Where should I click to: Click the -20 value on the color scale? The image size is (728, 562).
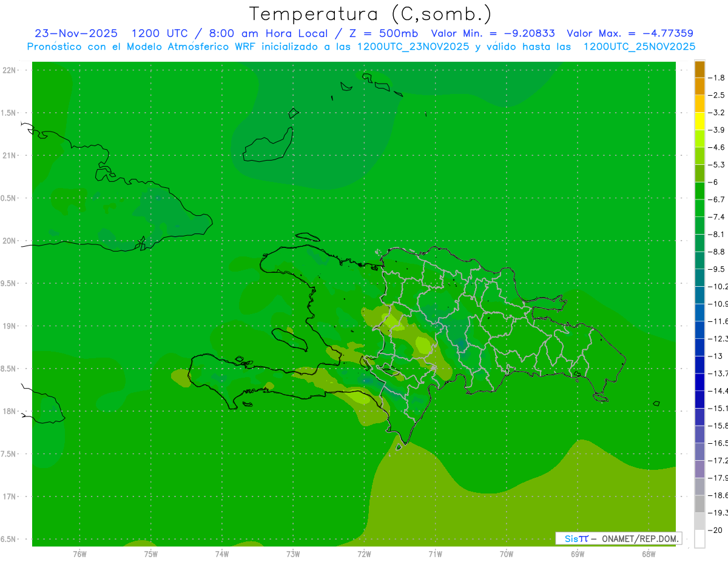[x=715, y=530]
